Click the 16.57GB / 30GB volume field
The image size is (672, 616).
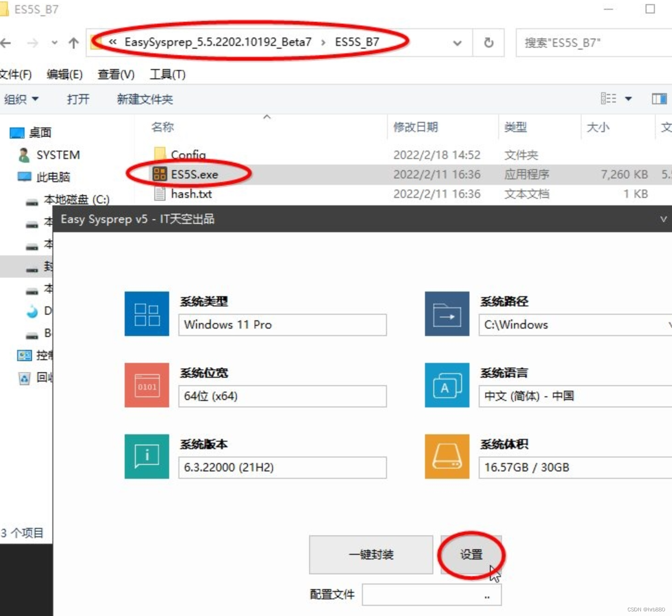[x=575, y=468]
